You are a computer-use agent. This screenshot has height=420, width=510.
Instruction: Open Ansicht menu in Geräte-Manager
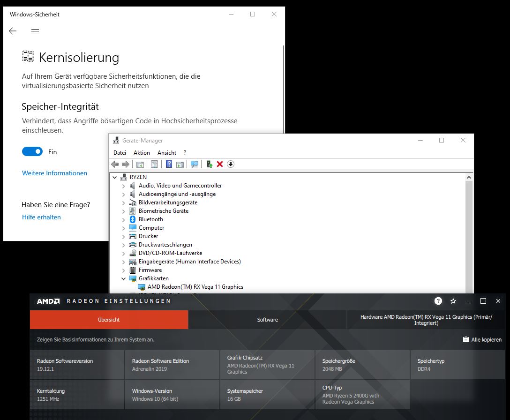[167, 153]
